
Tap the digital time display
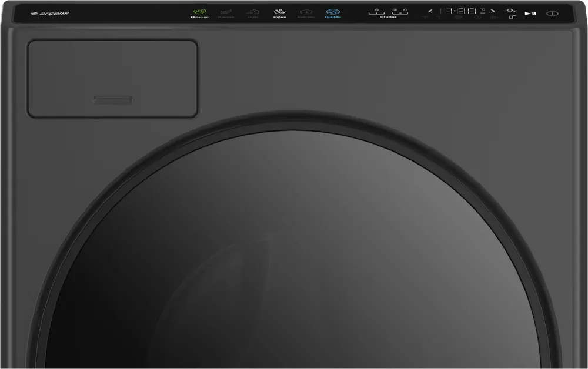458,11
